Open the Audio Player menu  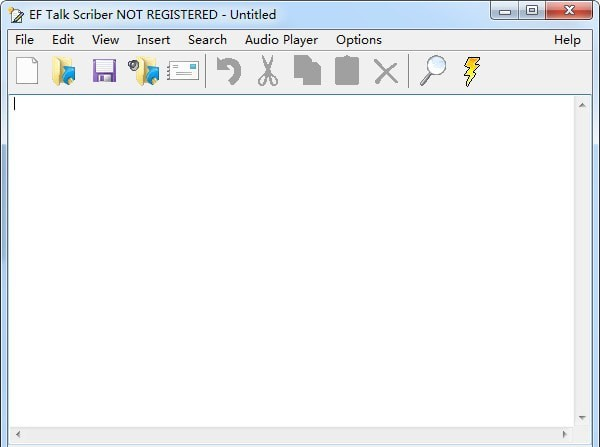282,40
